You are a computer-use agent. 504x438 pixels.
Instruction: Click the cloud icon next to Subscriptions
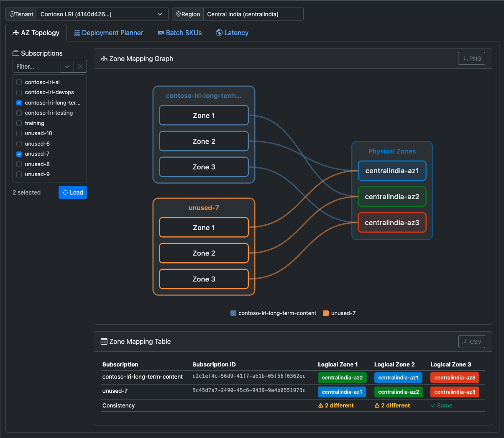[16, 53]
